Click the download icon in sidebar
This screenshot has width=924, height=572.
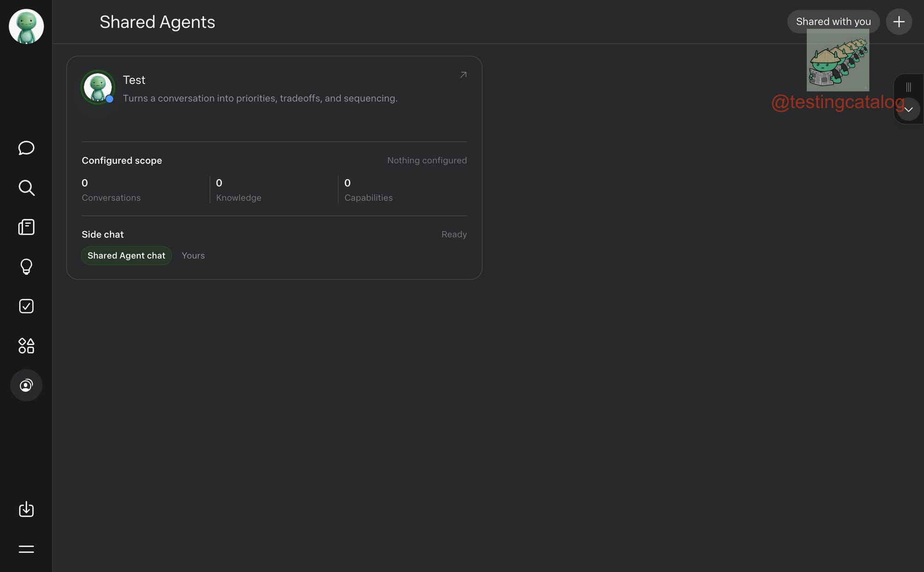pos(26,509)
